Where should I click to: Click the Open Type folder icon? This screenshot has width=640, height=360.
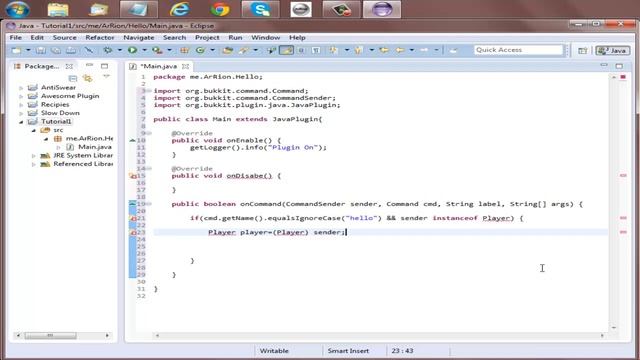[228, 50]
